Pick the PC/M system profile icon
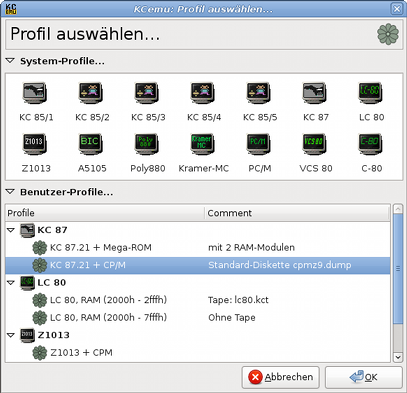The image size is (407, 393). point(259,144)
